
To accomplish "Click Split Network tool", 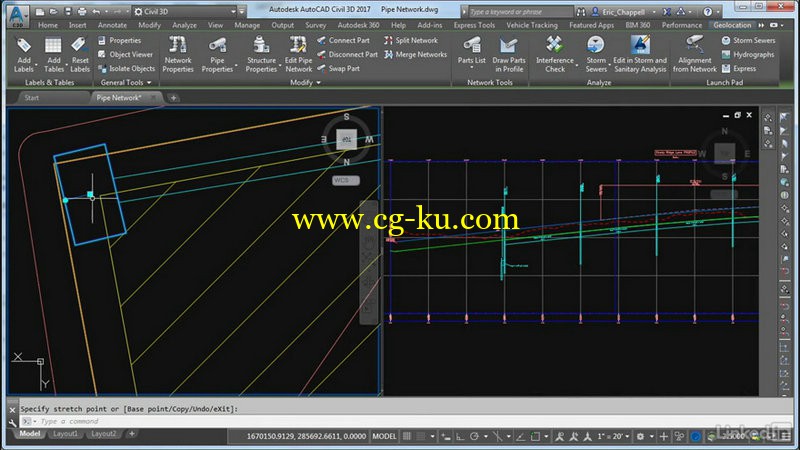I will coord(411,40).
